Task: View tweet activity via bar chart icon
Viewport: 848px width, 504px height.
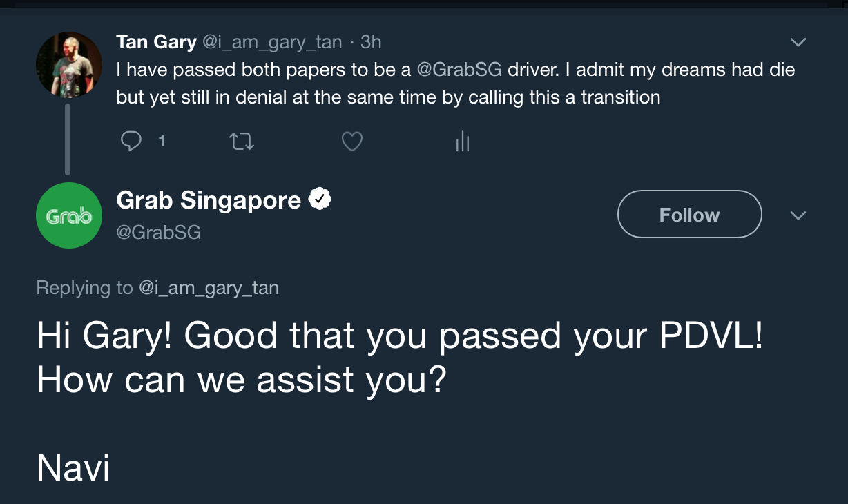Action: click(x=463, y=142)
